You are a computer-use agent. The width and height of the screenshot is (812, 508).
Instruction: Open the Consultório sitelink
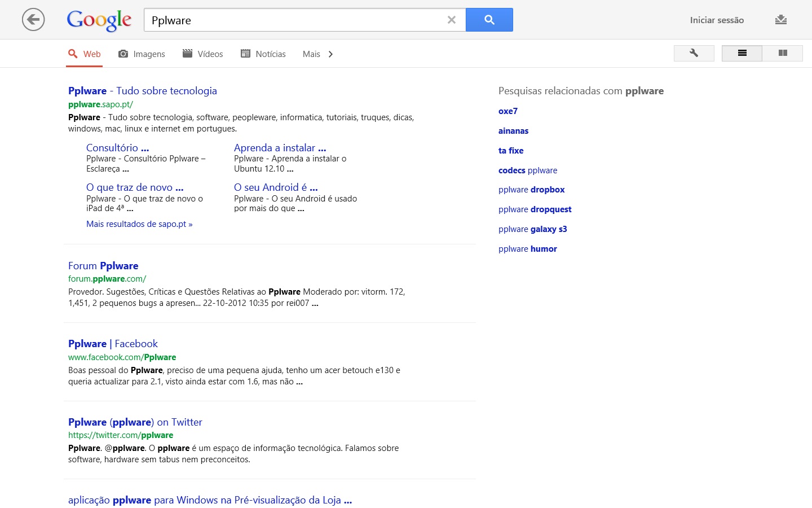tap(118, 148)
